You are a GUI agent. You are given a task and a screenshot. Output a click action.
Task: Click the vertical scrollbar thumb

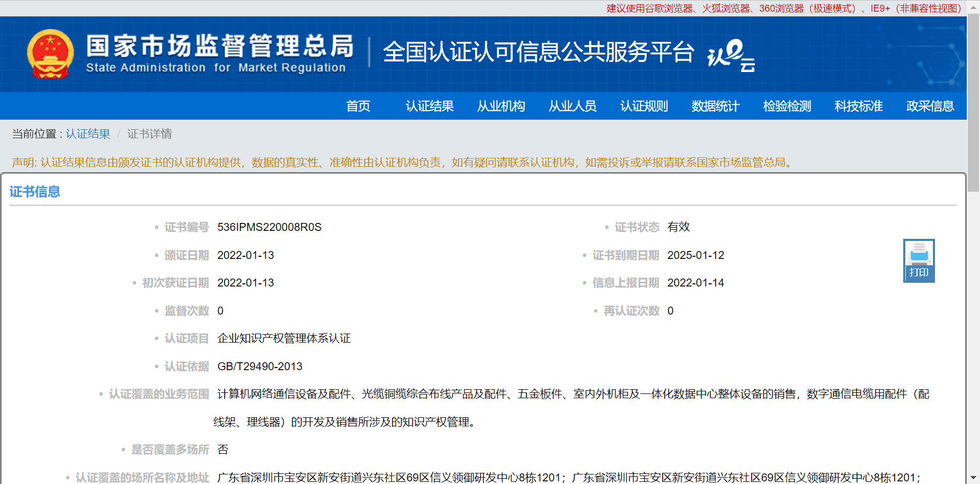[973, 103]
